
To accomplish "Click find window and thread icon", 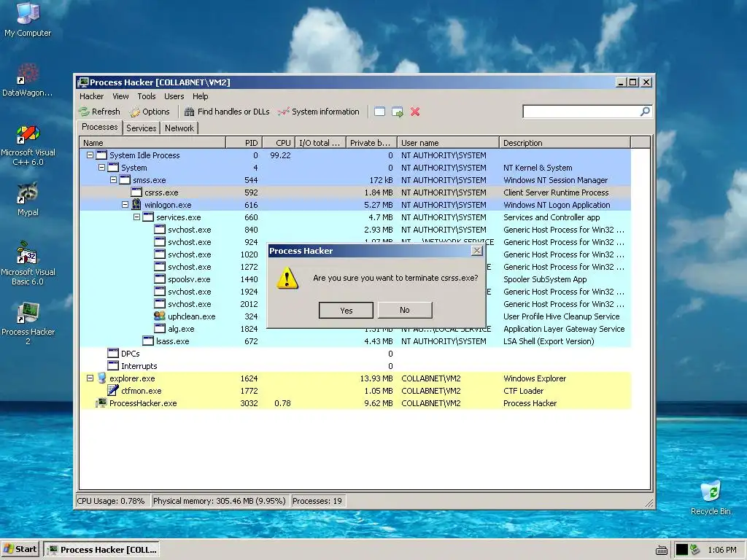I will (x=398, y=112).
